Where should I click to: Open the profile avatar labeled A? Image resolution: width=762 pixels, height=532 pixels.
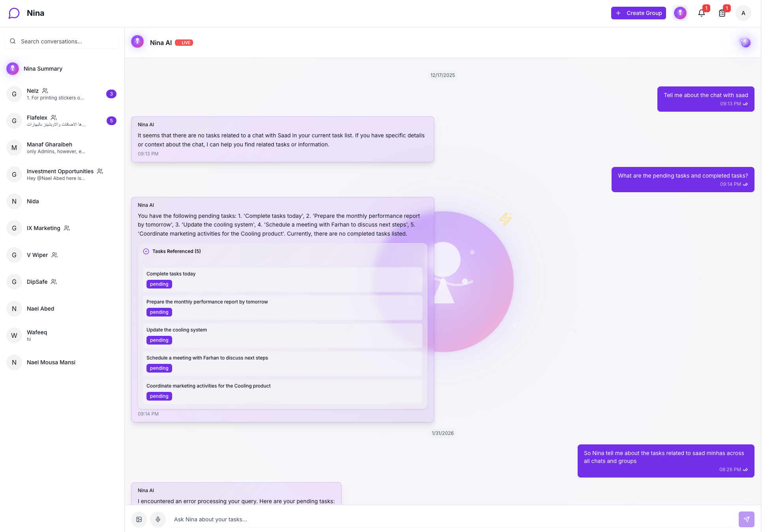pos(743,13)
